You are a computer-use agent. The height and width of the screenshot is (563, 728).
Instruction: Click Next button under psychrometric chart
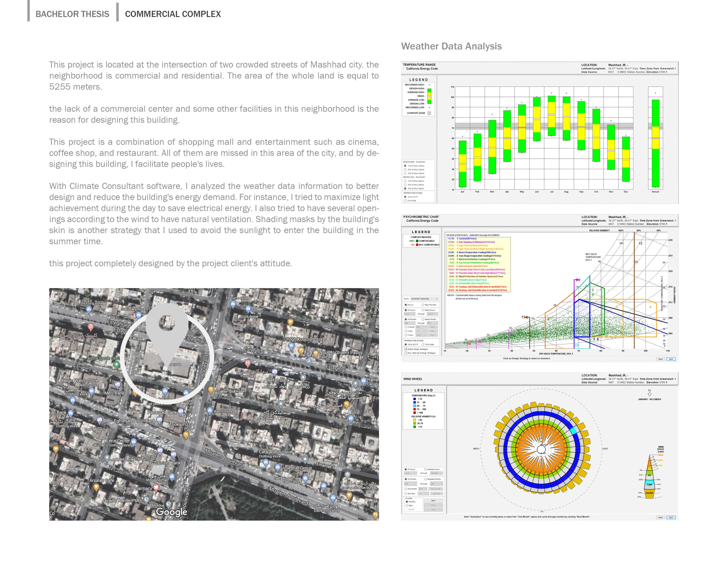coord(671,359)
